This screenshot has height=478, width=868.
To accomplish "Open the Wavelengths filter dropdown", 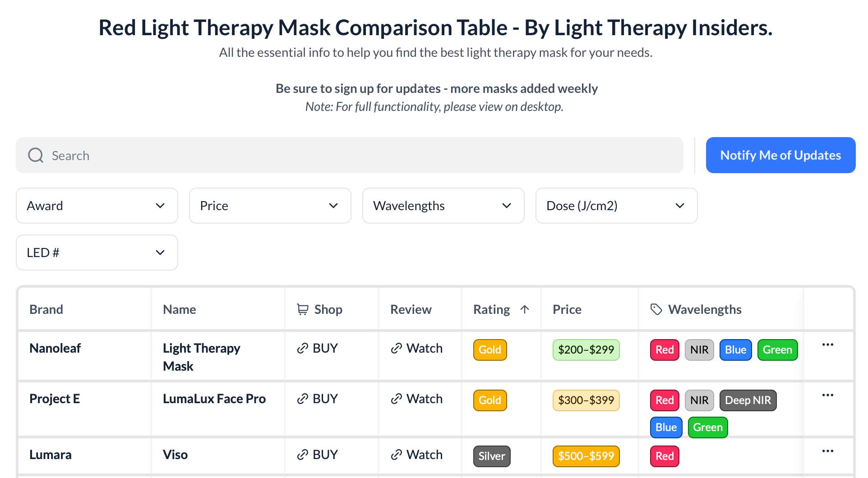I will (x=443, y=206).
